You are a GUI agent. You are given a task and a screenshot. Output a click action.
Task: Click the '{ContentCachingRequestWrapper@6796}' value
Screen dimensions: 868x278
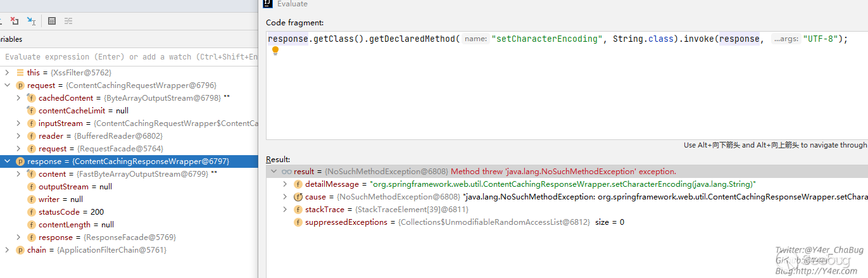pos(141,85)
